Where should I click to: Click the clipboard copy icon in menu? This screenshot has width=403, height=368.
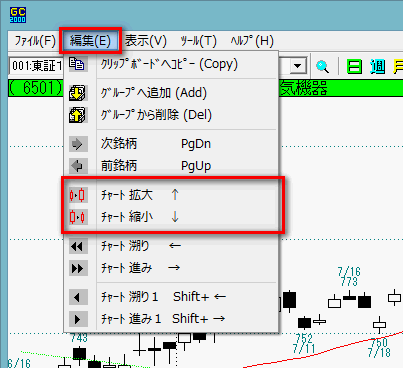[x=78, y=64]
